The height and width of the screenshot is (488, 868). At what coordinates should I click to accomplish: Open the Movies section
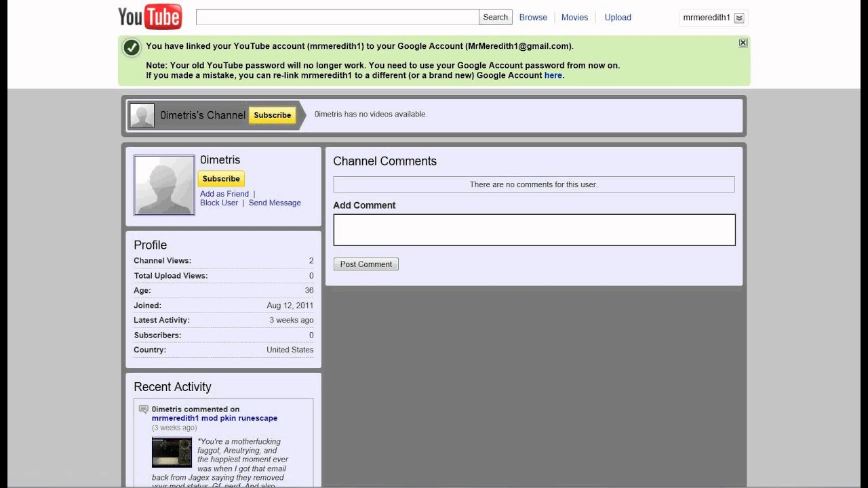(x=574, y=18)
